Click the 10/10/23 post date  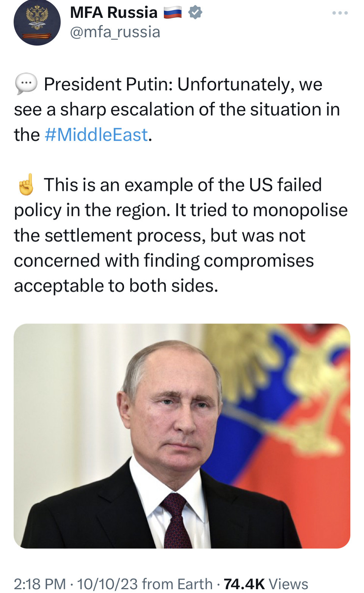point(107,584)
